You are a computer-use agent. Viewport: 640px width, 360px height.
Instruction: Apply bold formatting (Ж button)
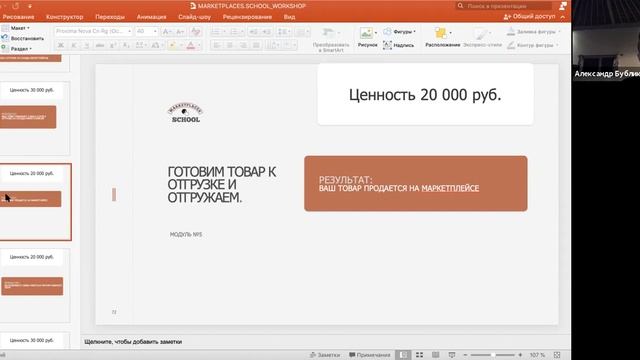61,45
